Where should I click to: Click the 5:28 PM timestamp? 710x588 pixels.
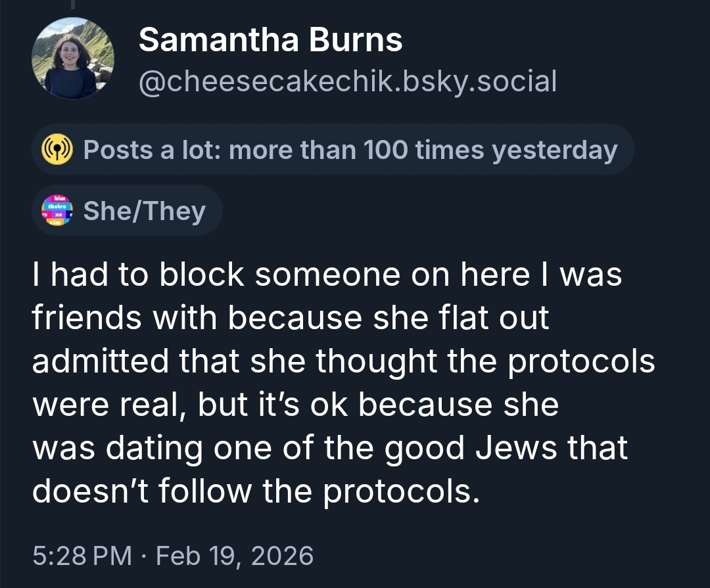pyautogui.click(x=82, y=556)
